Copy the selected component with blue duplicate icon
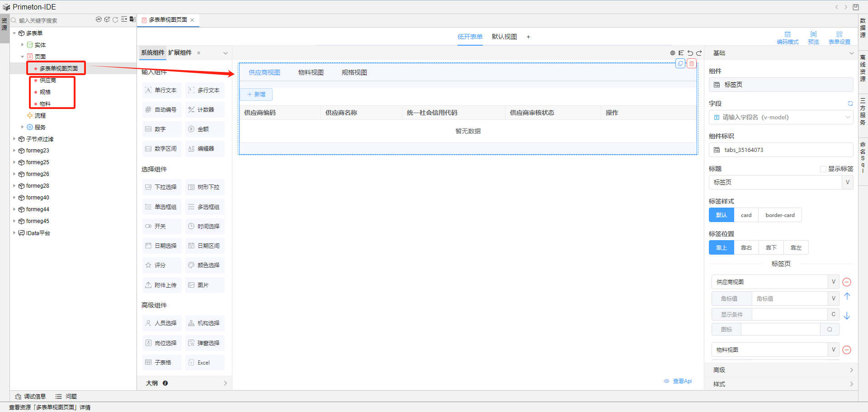 [x=680, y=64]
